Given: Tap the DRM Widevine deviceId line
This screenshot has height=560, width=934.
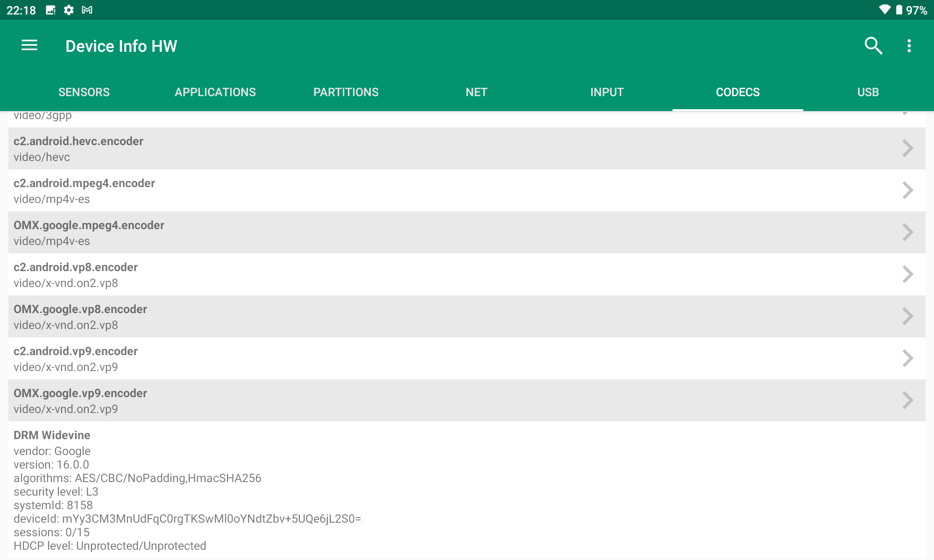Looking at the screenshot, I should point(187,519).
